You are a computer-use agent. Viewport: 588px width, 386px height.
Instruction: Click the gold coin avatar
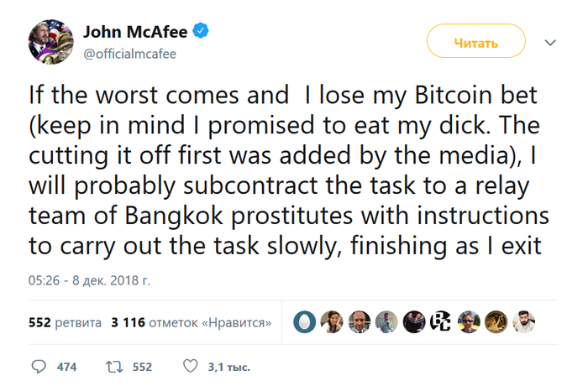(x=496, y=322)
